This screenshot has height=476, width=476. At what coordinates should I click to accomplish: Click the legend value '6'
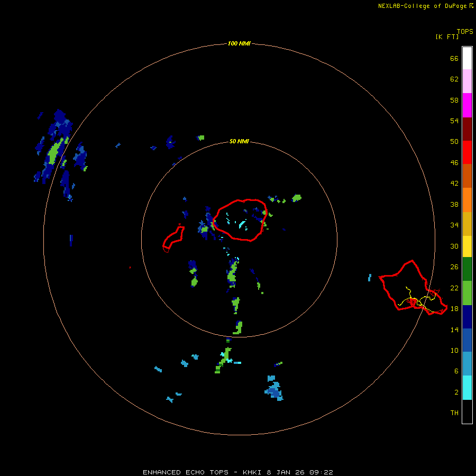point(456,371)
